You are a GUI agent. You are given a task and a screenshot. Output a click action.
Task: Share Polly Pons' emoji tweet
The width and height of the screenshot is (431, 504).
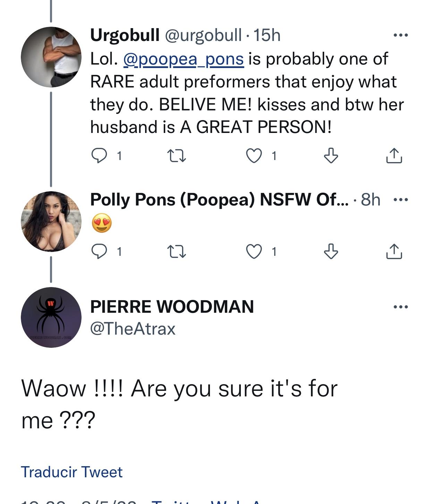[x=394, y=251]
